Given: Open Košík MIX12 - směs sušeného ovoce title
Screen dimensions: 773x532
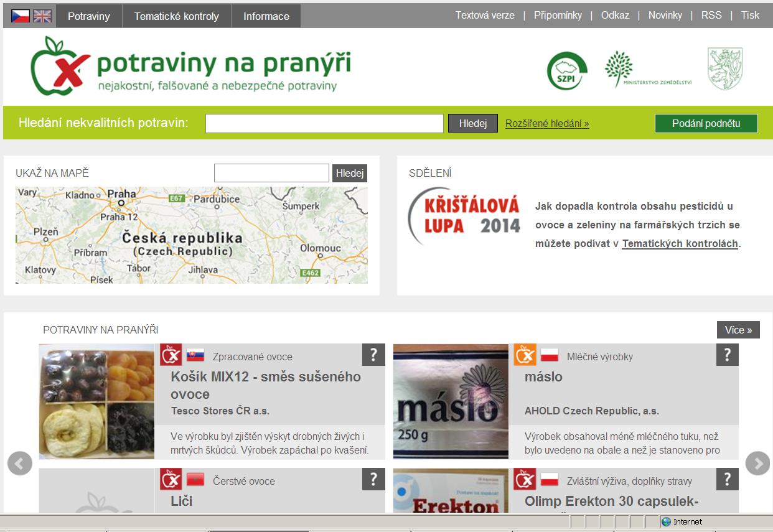Looking at the screenshot, I should [x=266, y=385].
